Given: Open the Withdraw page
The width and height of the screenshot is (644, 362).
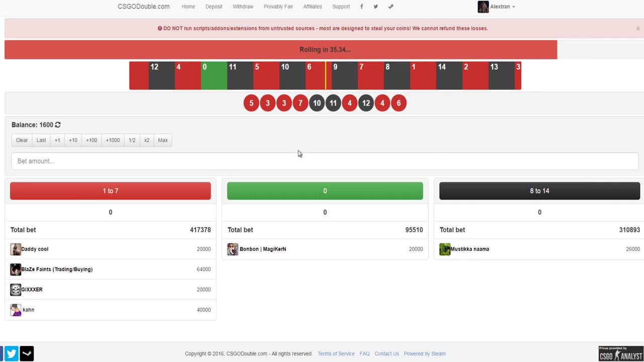Looking at the screenshot, I should (x=243, y=7).
